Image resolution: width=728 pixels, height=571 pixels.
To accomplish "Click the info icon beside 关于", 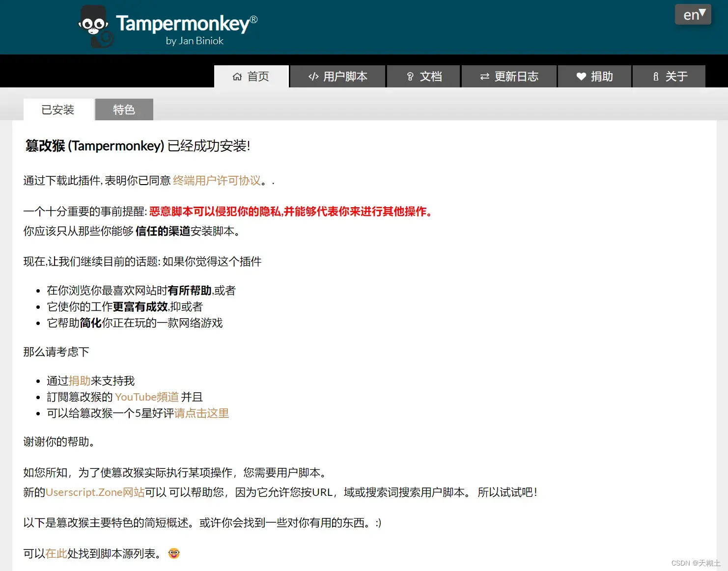I will point(656,77).
